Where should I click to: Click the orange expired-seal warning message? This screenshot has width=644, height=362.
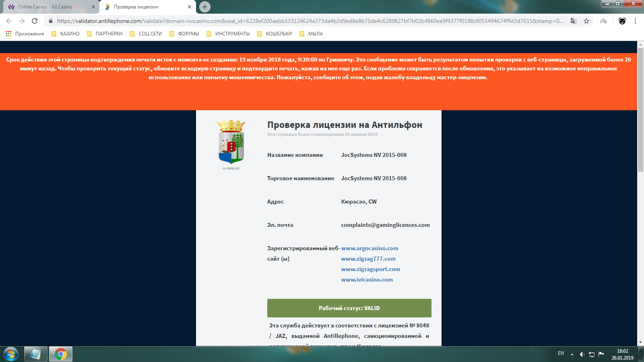(x=318, y=68)
